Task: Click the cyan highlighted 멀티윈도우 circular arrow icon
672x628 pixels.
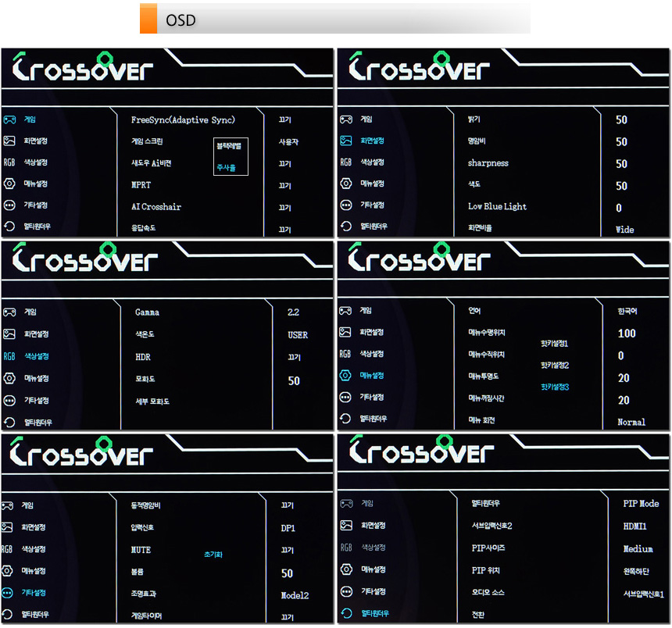Action: (x=346, y=614)
